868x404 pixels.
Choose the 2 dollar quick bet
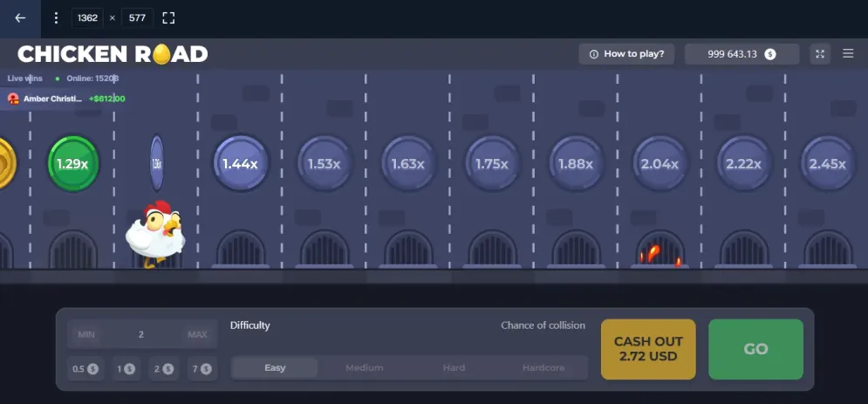pyautogui.click(x=164, y=369)
